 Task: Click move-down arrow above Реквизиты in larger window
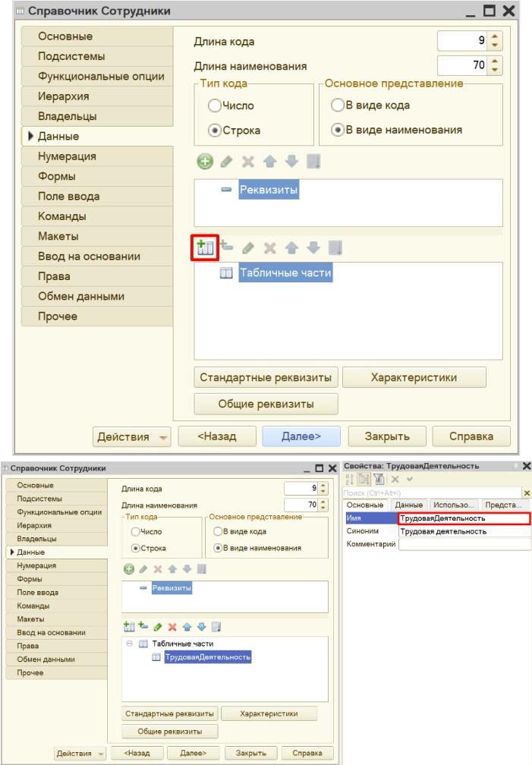tap(291, 162)
